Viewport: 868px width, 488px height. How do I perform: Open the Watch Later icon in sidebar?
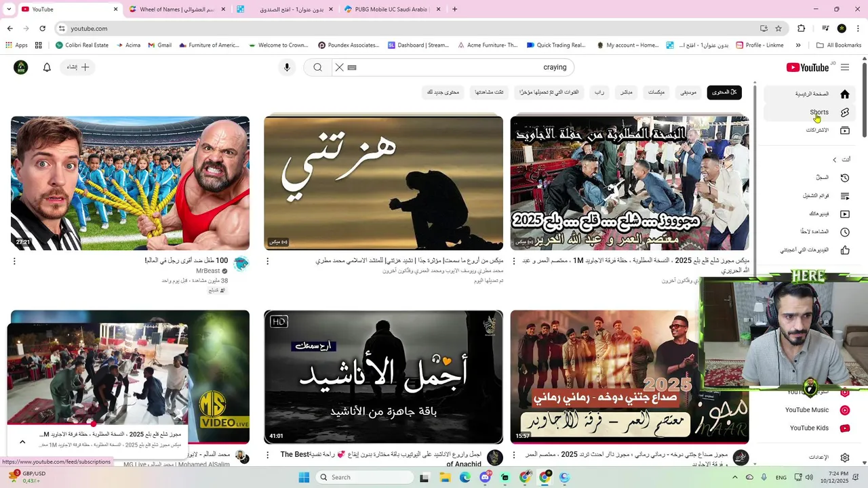[845, 232]
